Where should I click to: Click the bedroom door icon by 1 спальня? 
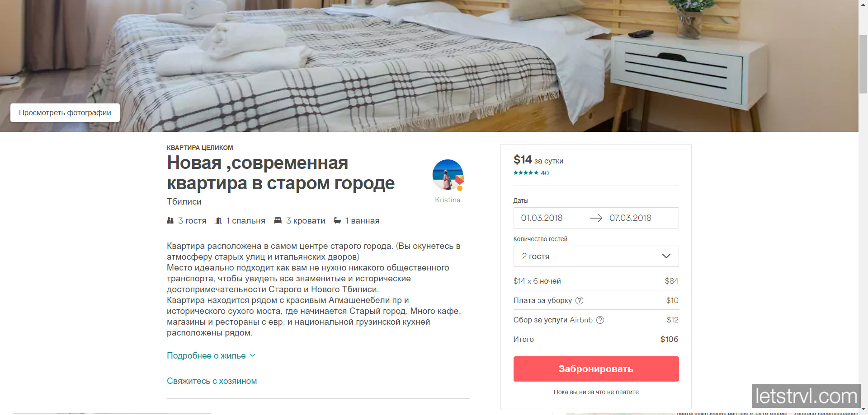[x=218, y=220]
